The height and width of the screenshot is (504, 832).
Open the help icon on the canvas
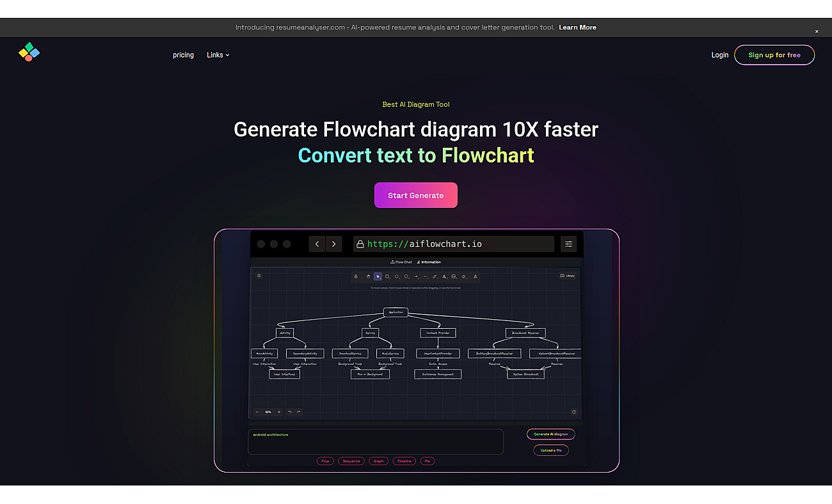click(x=574, y=412)
